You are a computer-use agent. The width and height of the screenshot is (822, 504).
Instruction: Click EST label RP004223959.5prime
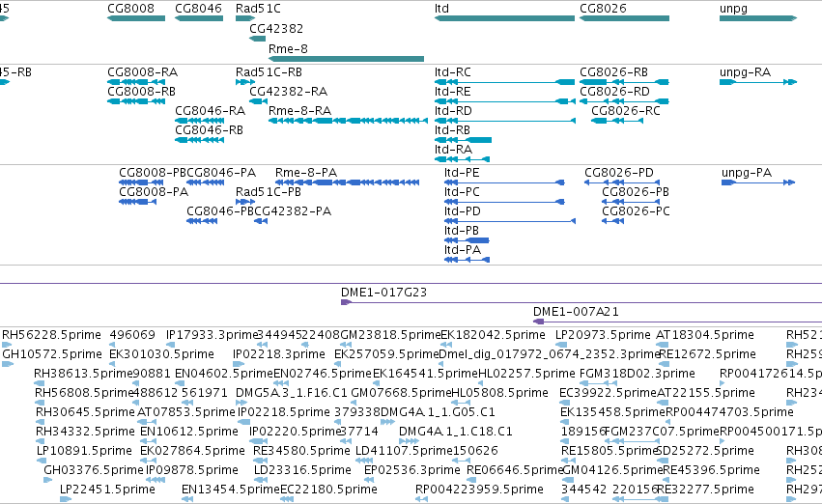click(x=479, y=490)
